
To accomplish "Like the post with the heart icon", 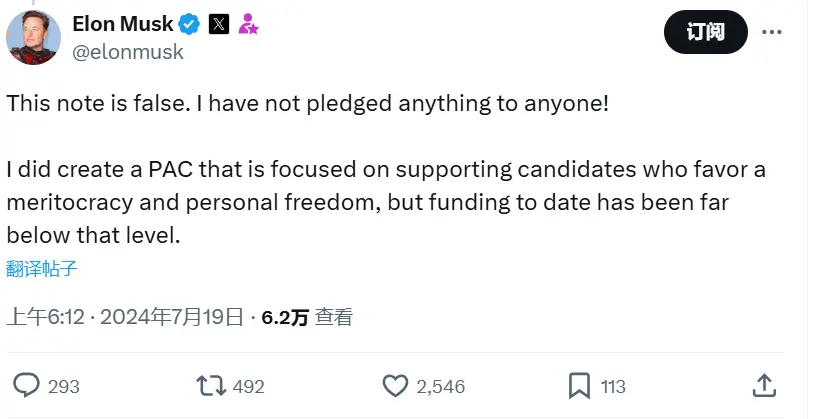I will (x=397, y=385).
